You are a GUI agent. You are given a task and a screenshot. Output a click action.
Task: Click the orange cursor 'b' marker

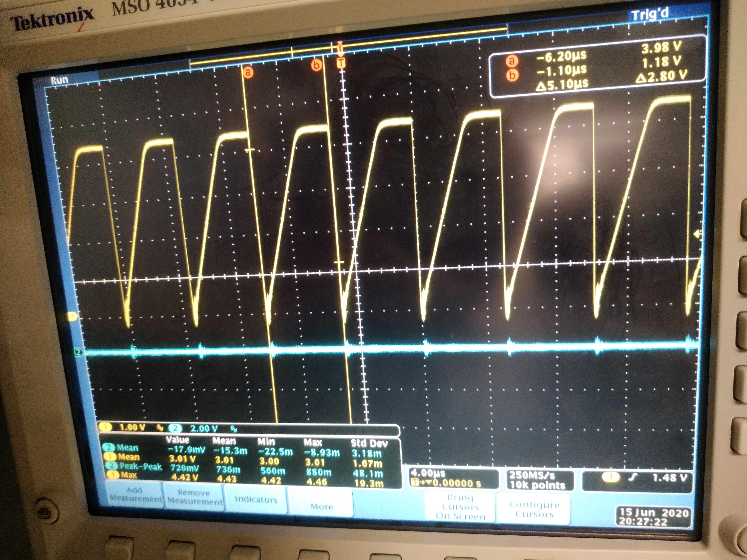[317, 65]
